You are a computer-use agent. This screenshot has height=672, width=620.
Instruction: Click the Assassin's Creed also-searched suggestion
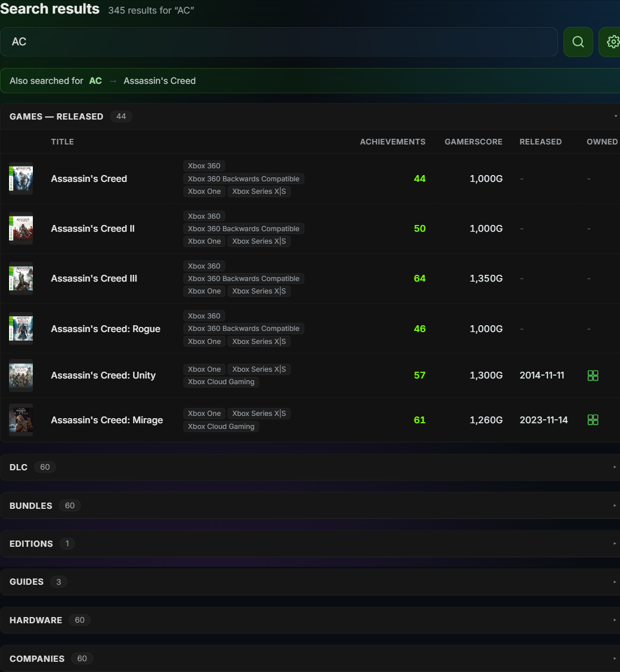(160, 81)
